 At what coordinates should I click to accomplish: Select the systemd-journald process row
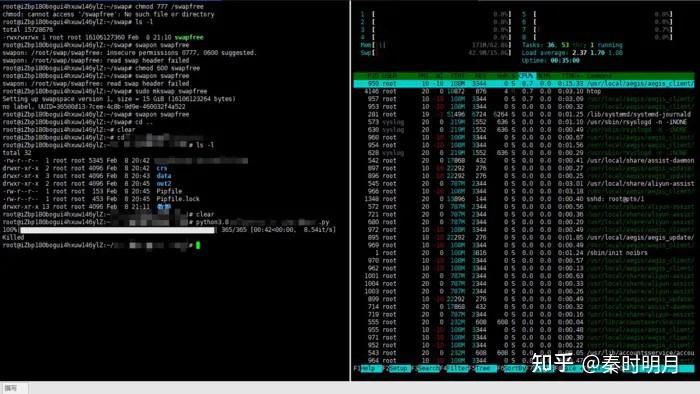(524, 114)
